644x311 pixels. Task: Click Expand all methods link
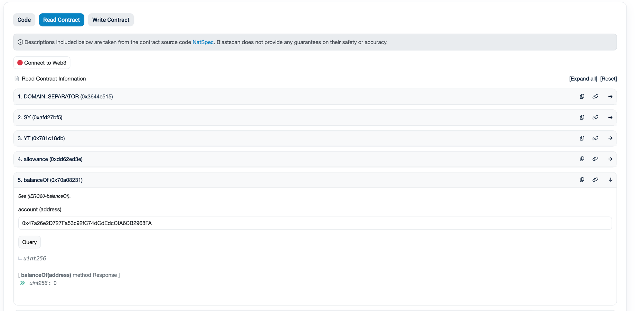click(x=583, y=79)
